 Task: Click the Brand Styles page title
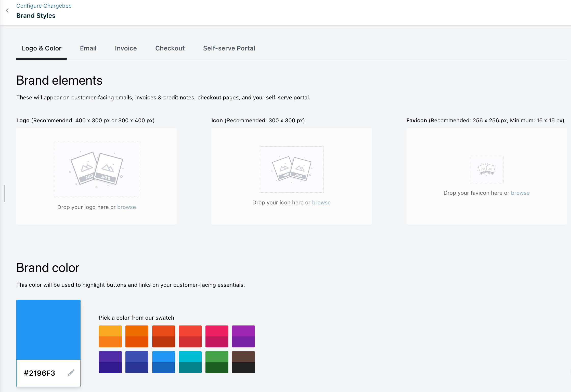36,16
